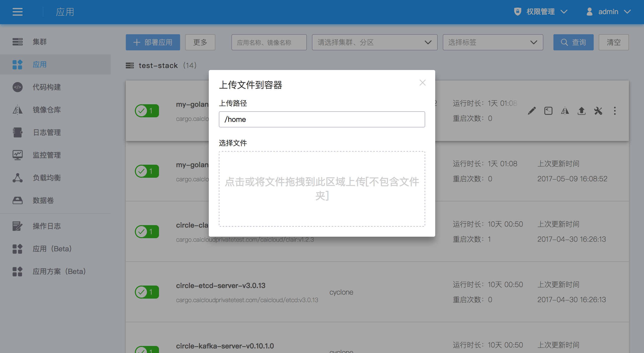The height and width of the screenshot is (353, 644).
Task: Click the upload file icon in first row
Action: coord(581,111)
